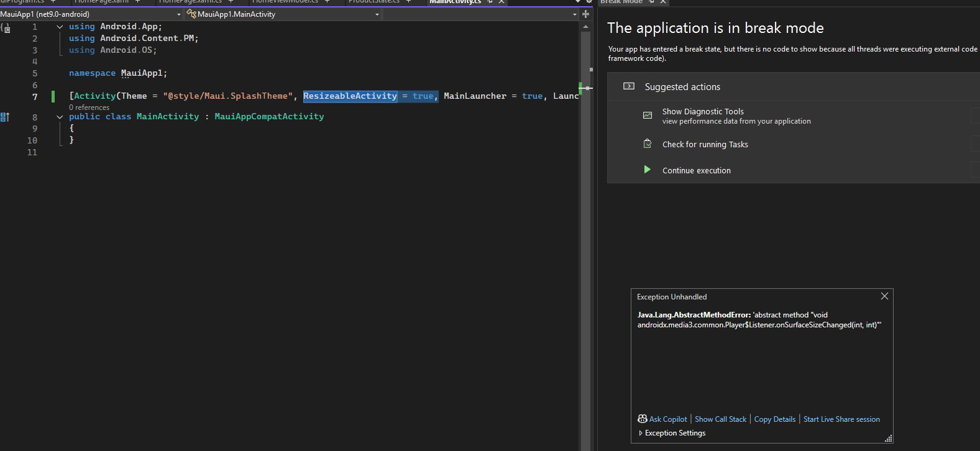Click Android.OS in the using line
The width and height of the screenshot is (980, 451).
point(126,50)
